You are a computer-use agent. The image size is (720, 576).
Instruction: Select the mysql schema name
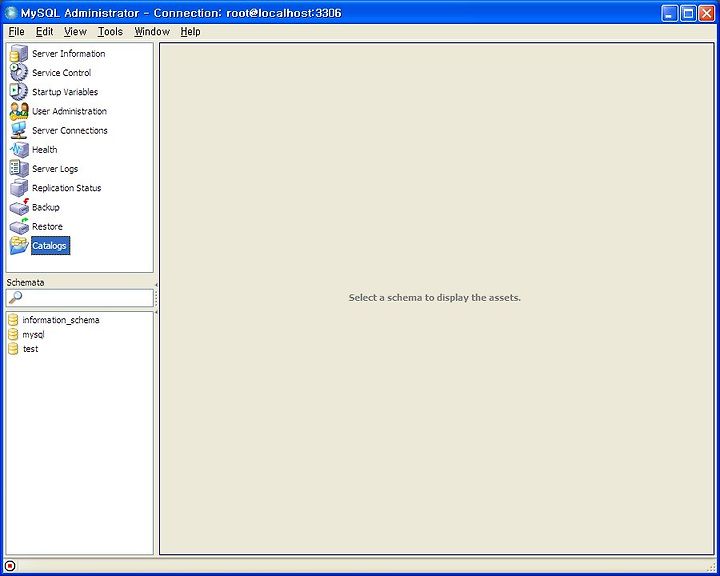pyautogui.click(x=33, y=334)
